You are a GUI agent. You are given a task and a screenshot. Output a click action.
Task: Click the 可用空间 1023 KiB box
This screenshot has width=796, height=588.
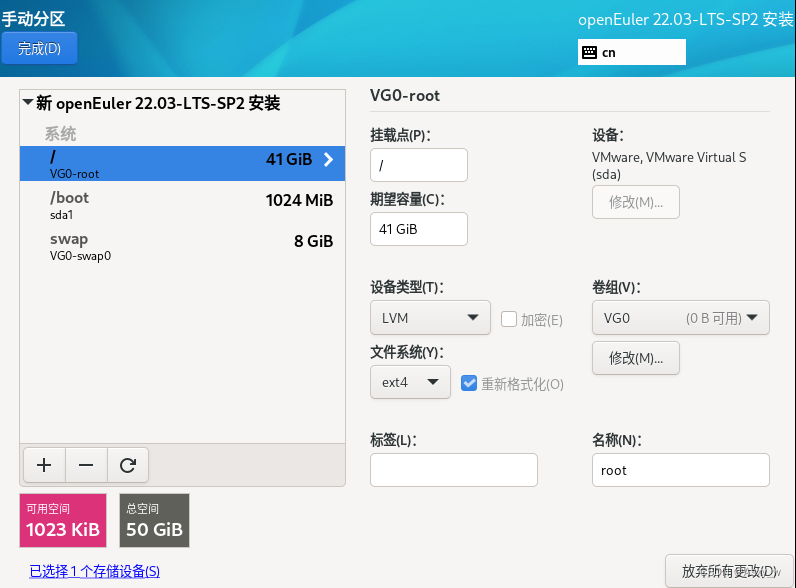pos(63,520)
